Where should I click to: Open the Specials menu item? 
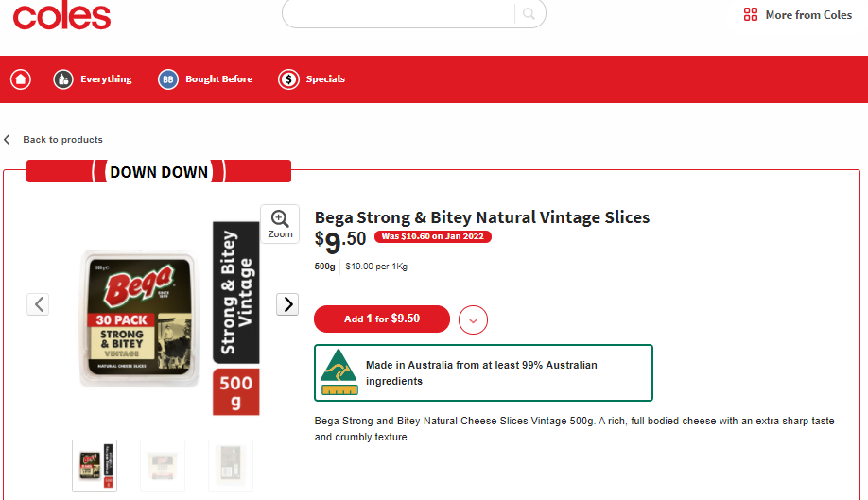tap(325, 79)
